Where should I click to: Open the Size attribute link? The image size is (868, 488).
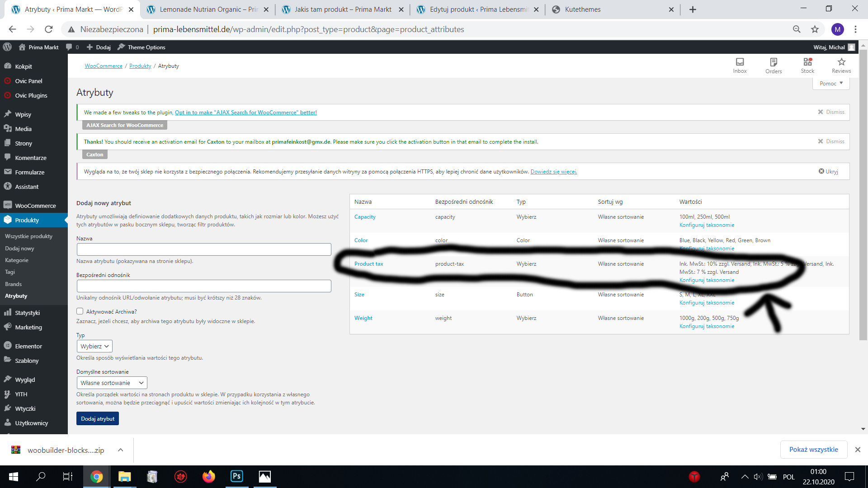pyautogui.click(x=359, y=295)
